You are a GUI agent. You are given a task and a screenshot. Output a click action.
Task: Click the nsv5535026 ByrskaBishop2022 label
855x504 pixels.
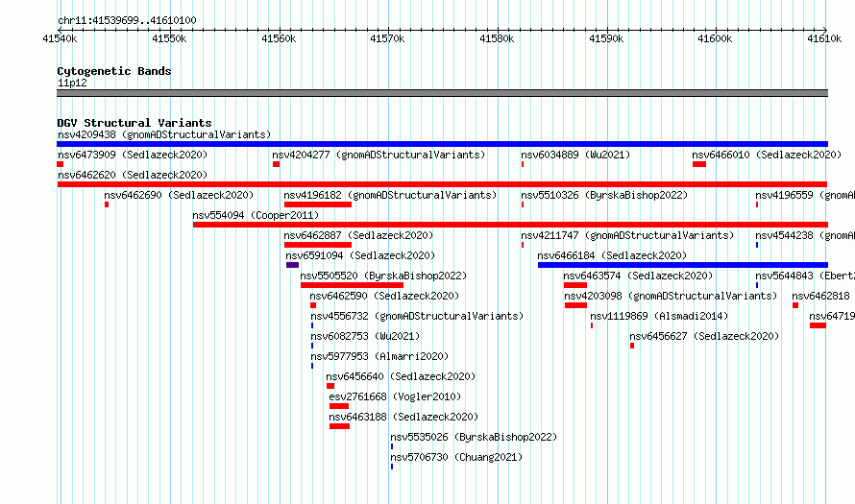point(474,437)
